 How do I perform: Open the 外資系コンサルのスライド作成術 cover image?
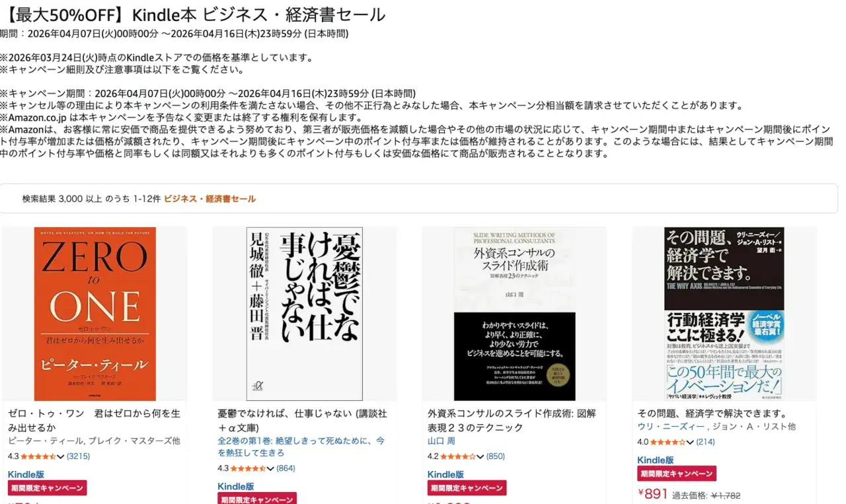(x=514, y=314)
